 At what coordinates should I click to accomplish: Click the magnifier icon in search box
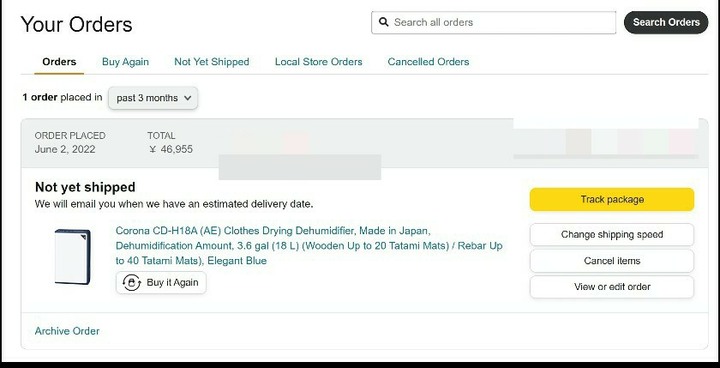tap(383, 22)
